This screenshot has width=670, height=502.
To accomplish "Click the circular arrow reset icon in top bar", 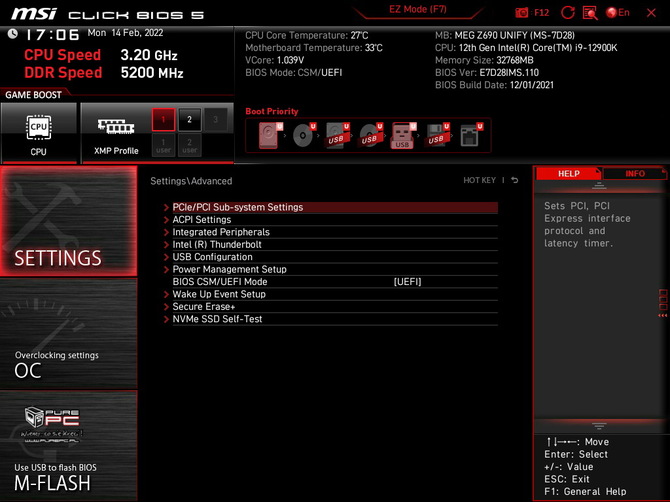I will (568, 13).
